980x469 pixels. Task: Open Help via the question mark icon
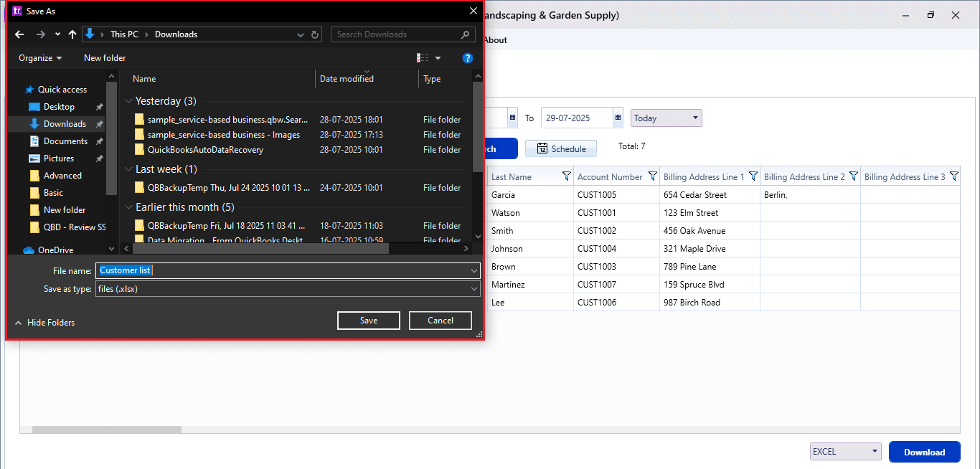coord(468,57)
